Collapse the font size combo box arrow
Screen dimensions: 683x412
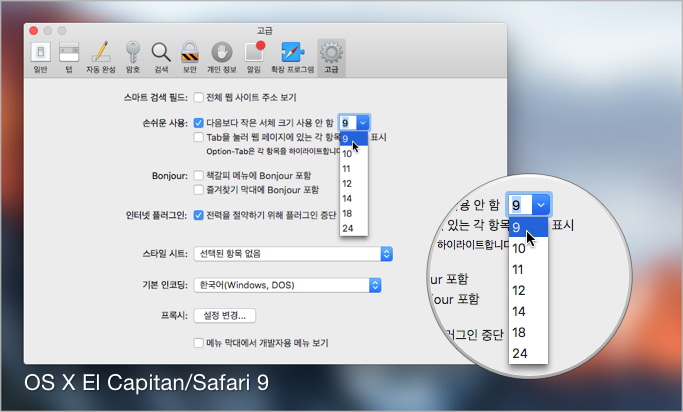363,123
